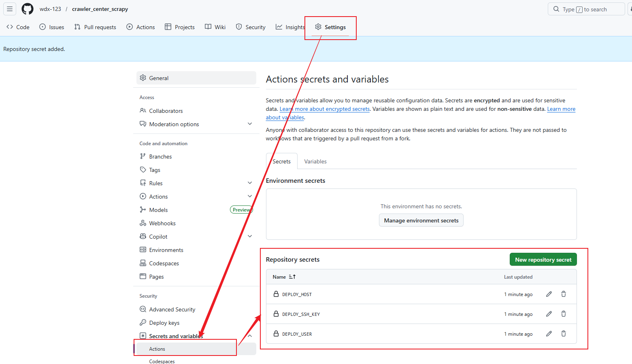Image resolution: width=632 pixels, height=364 pixels.
Task: Expand the Actions sidebar section chevron
Action: 250,196
